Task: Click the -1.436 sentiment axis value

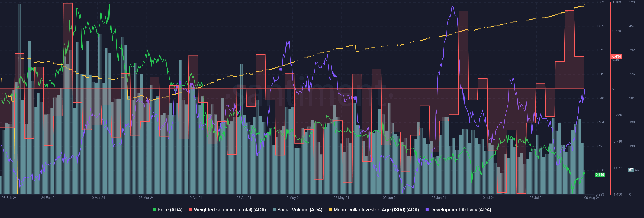Action: tap(617, 194)
